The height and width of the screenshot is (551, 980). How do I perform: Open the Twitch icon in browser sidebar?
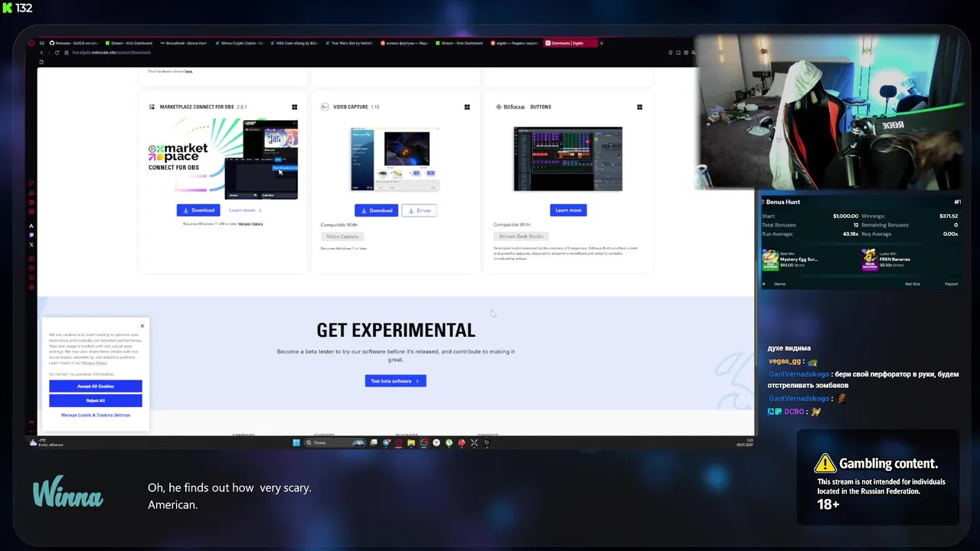coord(31,235)
